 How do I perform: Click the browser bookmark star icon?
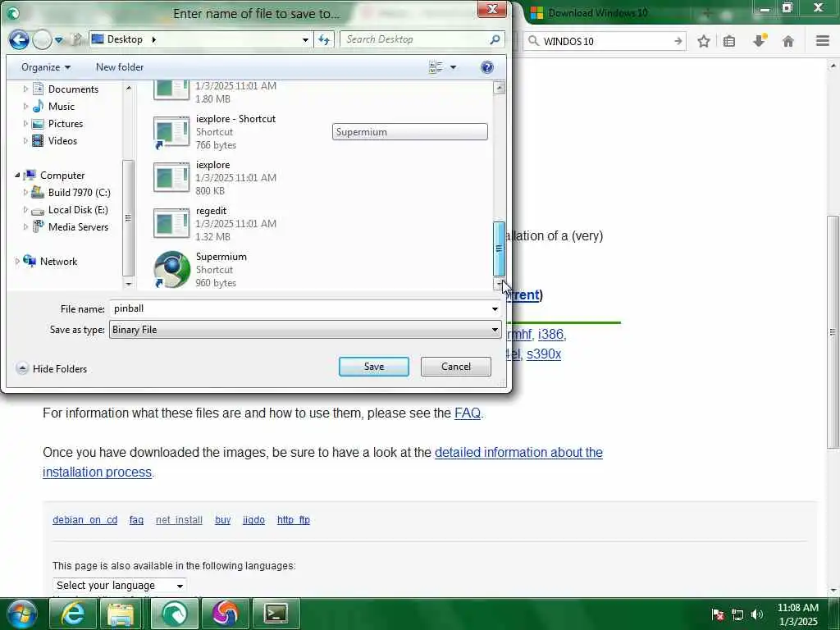point(704,41)
